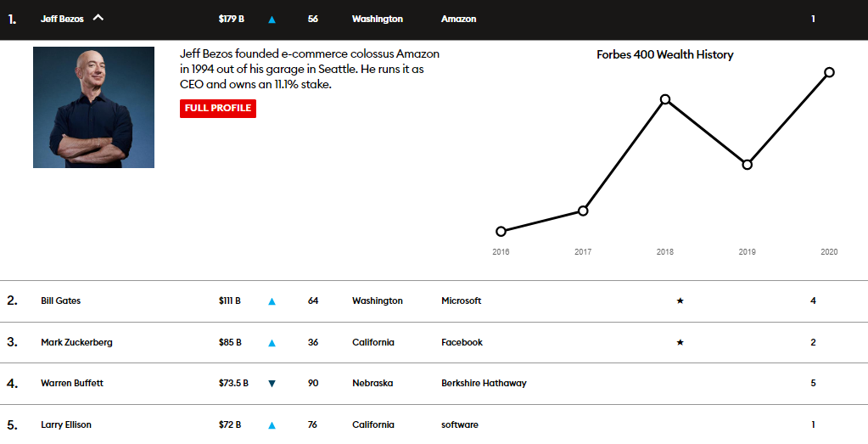
Task: Click blue up arrow beside Larry Ellison
Action: (272, 425)
